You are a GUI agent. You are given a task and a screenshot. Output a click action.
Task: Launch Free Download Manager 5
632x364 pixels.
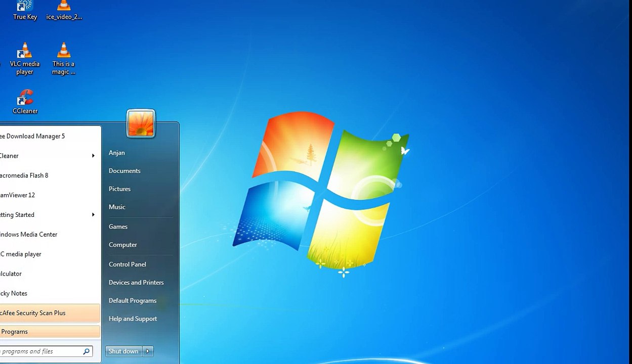click(x=50, y=136)
